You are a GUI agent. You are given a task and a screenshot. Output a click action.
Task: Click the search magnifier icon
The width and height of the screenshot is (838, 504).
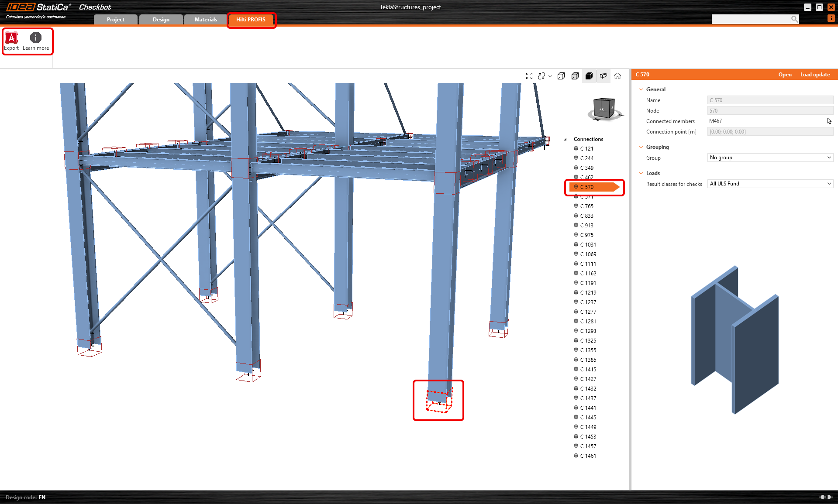794,19
